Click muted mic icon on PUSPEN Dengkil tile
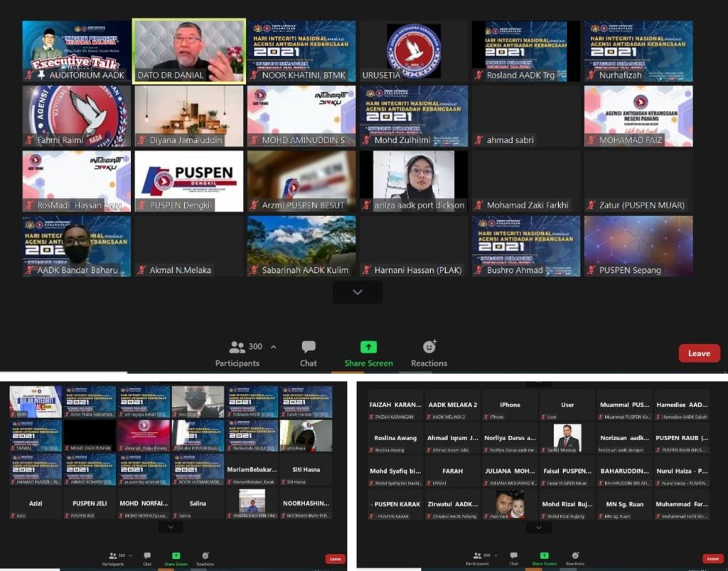The height and width of the screenshot is (571, 728). [142, 206]
